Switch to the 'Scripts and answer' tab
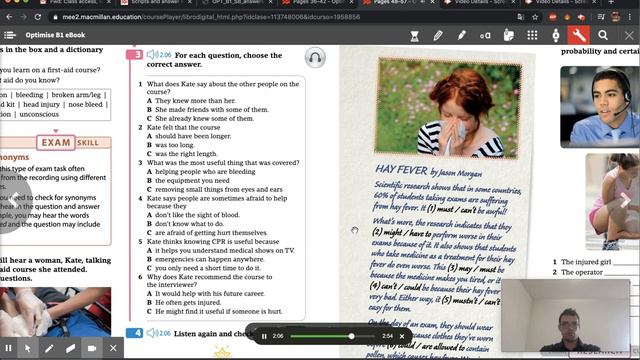This screenshot has width=640, height=360. [x=157, y=2]
